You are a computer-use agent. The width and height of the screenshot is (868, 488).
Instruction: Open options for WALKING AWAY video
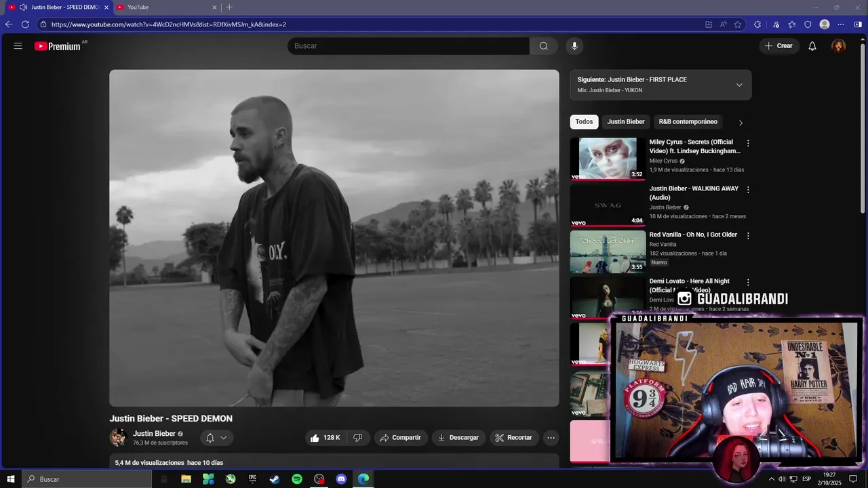pos(748,190)
